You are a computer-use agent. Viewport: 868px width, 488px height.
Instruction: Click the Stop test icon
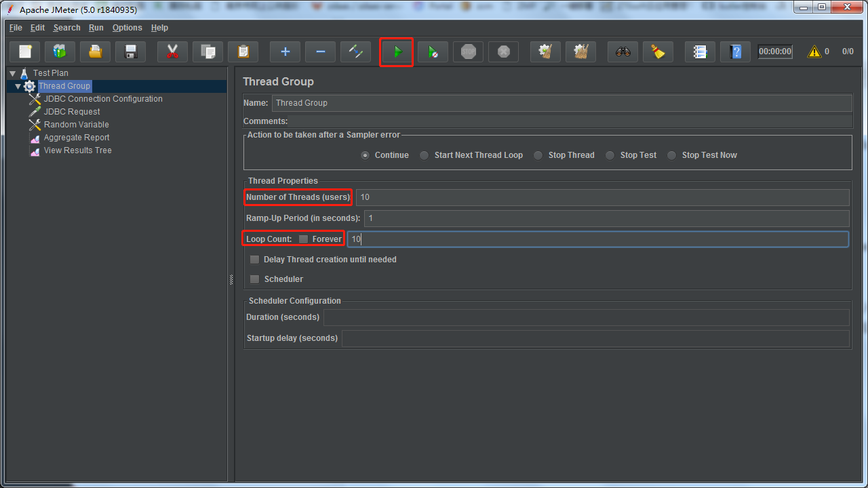click(x=468, y=52)
